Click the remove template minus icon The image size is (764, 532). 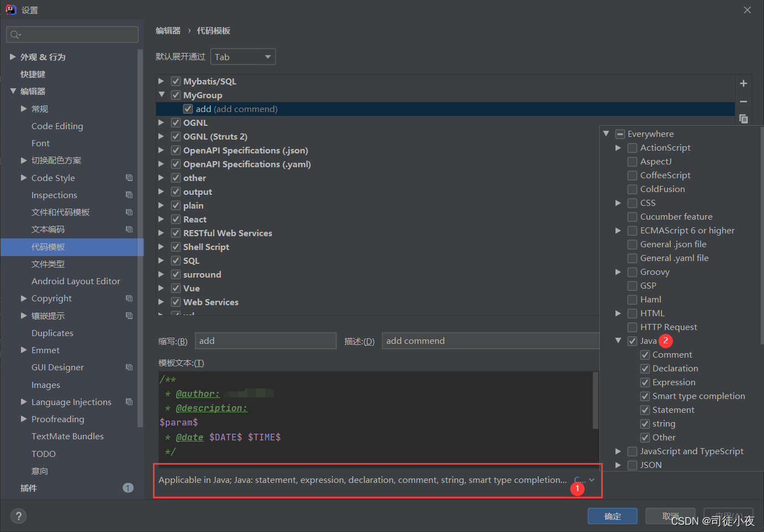pyautogui.click(x=744, y=102)
